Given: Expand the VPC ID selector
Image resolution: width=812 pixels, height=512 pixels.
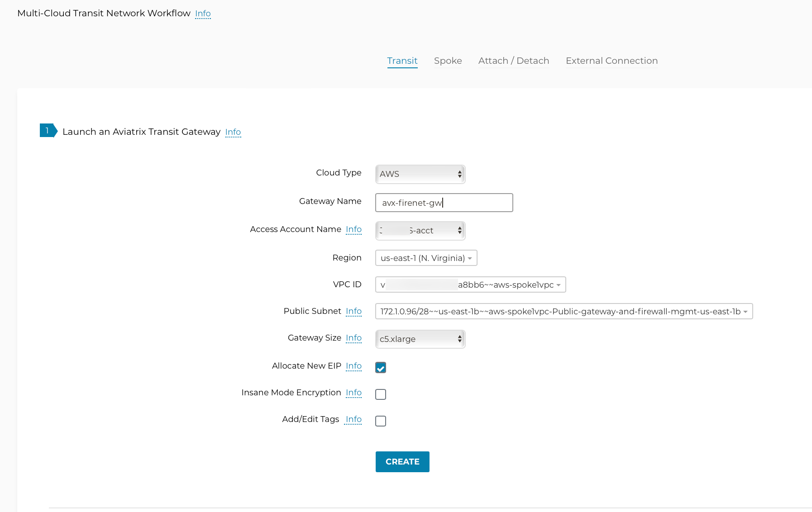Looking at the screenshot, I should click(x=470, y=284).
